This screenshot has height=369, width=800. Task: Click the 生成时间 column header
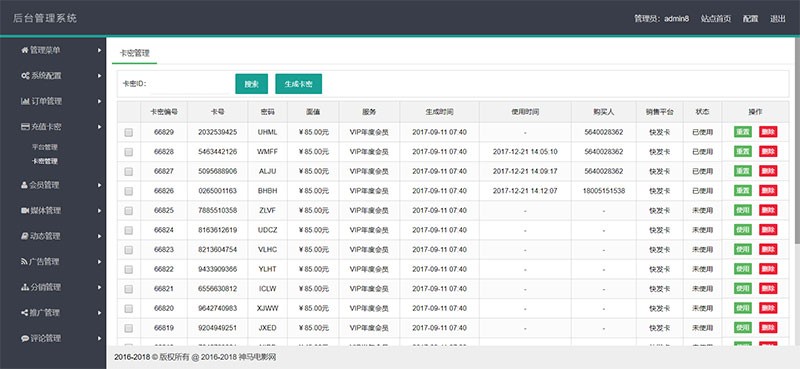pyautogui.click(x=439, y=112)
